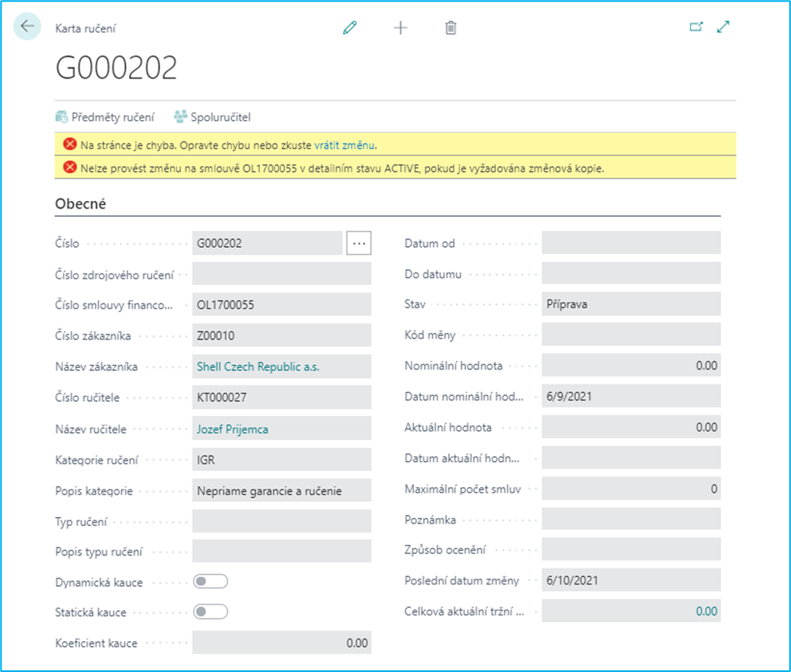
Task: Toggle the Dynamická kauce switch
Action: [210, 582]
